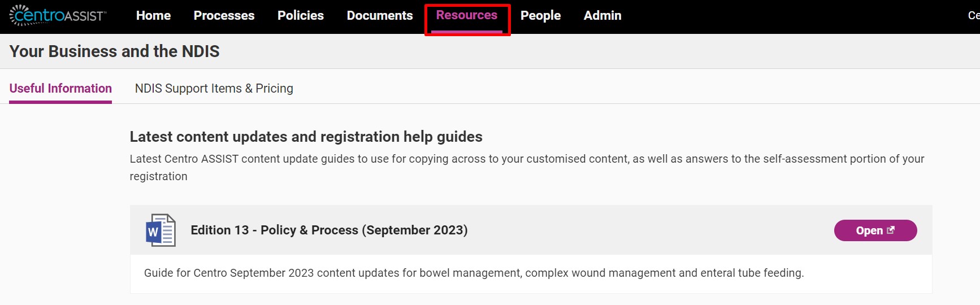Click the Latest content updates heading

coord(306,137)
